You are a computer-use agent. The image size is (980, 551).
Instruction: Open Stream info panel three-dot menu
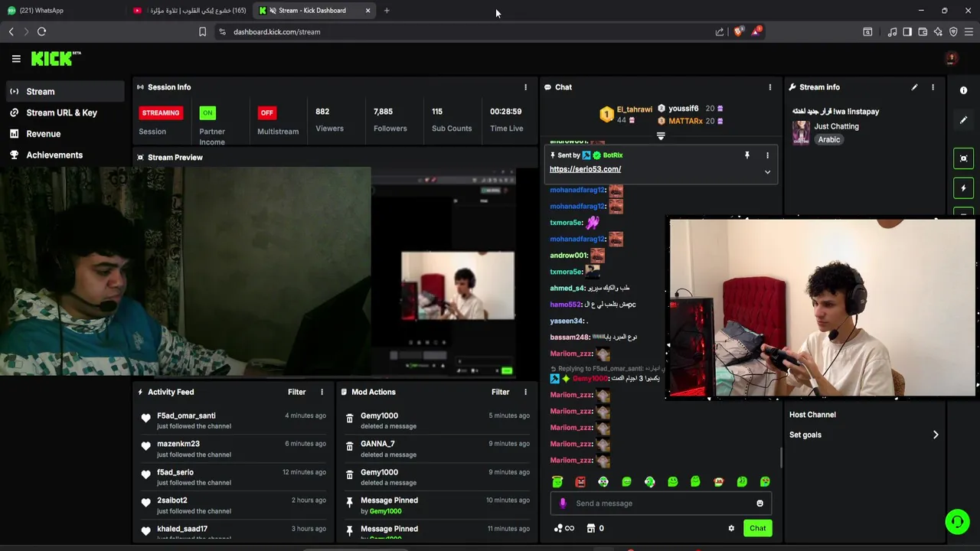933,87
